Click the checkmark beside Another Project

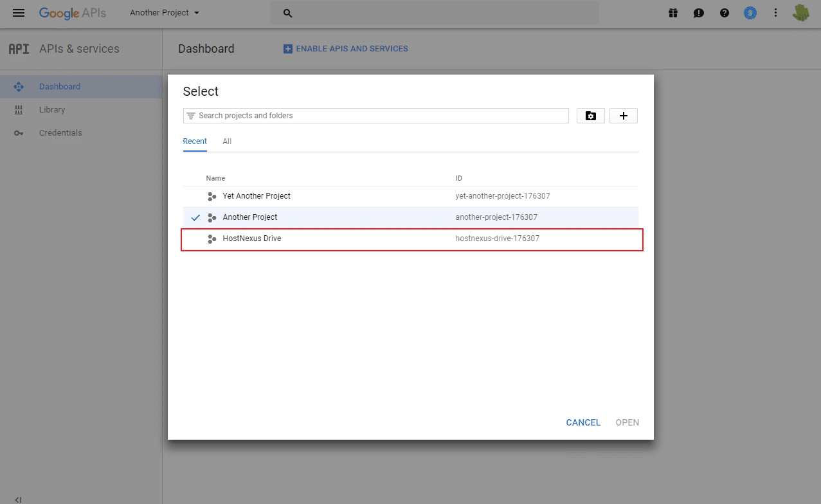[x=195, y=217]
